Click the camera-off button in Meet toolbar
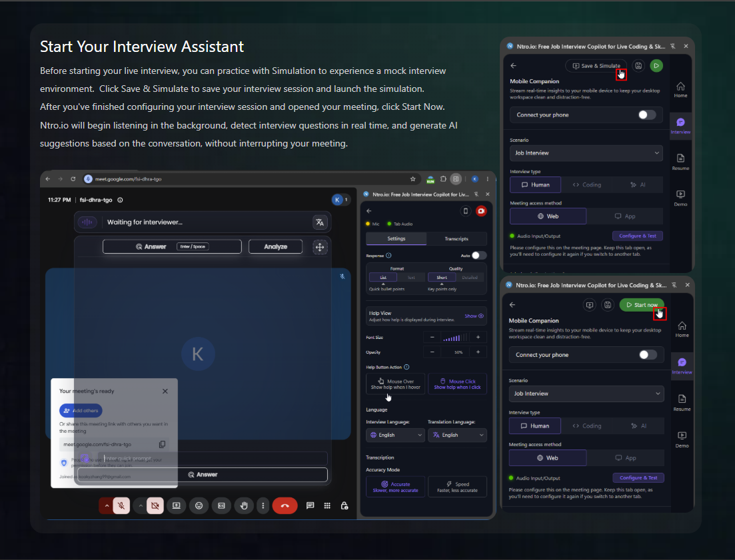Viewport: 735px width, 560px height. 155,505
